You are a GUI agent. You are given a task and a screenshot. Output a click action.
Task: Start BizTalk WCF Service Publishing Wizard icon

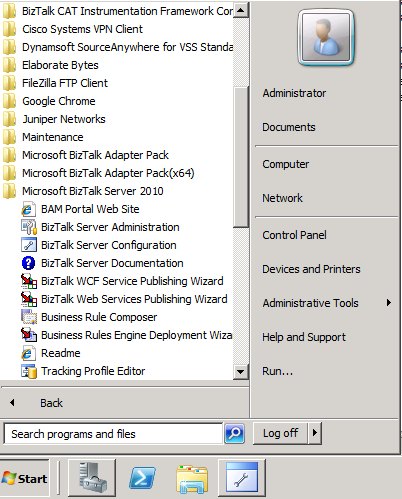(x=29, y=281)
